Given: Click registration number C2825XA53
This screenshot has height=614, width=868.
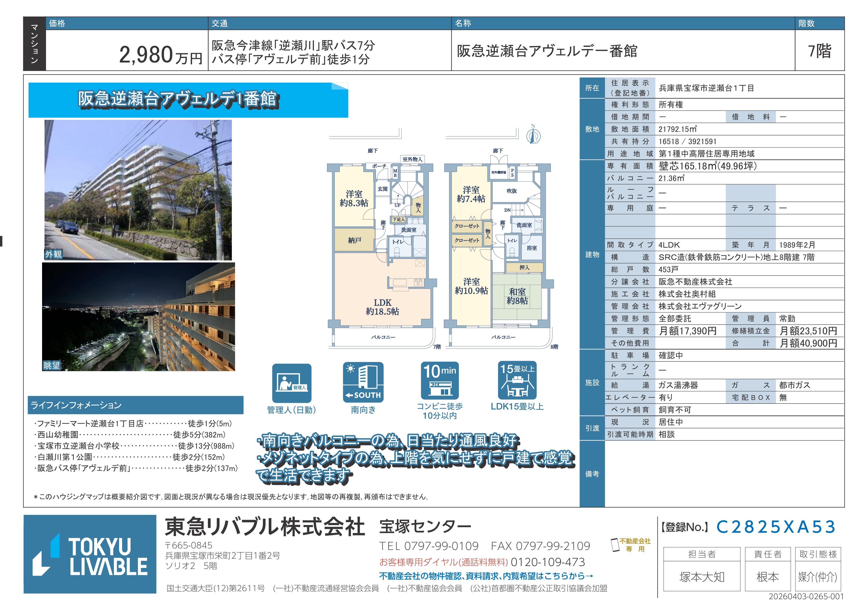Looking at the screenshot, I should coord(776,527).
